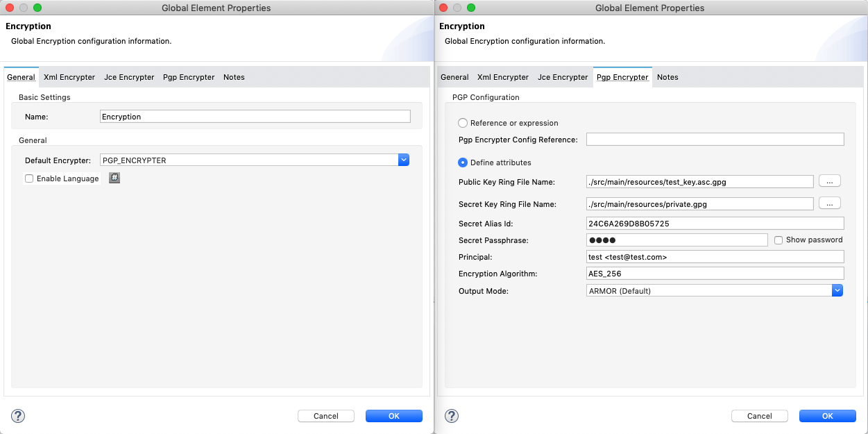The image size is (868, 434).
Task: Confirm PGP settings with OK button
Action: click(x=827, y=415)
